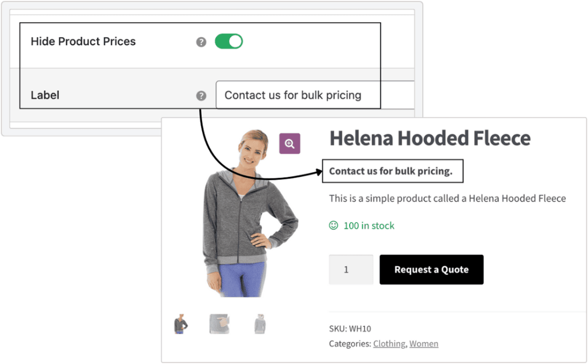Select the third back-view product thumbnail
The height and width of the screenshot is (364, 588).
[x=259, y=325]
